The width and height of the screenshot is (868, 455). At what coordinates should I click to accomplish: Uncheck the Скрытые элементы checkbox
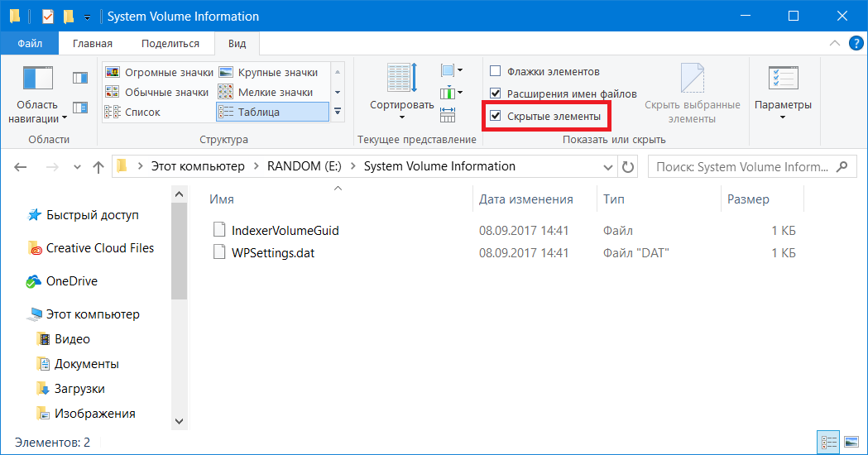496,117
